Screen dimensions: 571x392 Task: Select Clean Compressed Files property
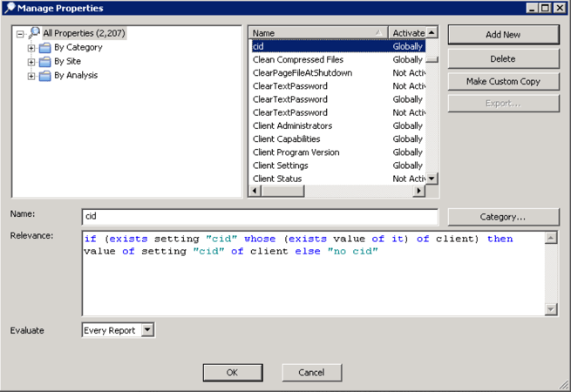tap(298, 60)
